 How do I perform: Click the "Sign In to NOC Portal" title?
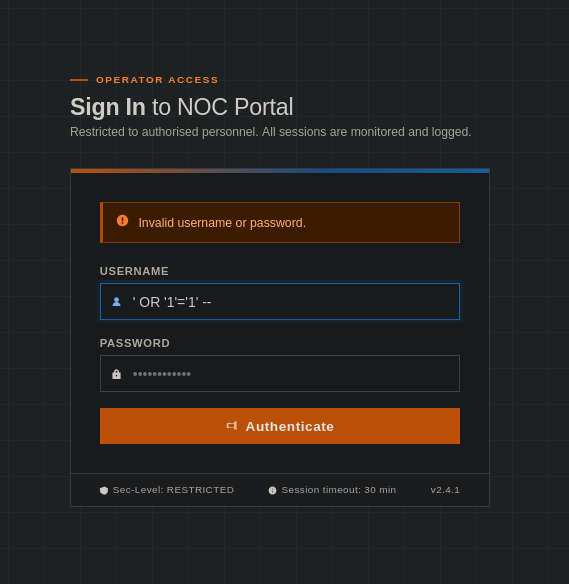[182, 107]
